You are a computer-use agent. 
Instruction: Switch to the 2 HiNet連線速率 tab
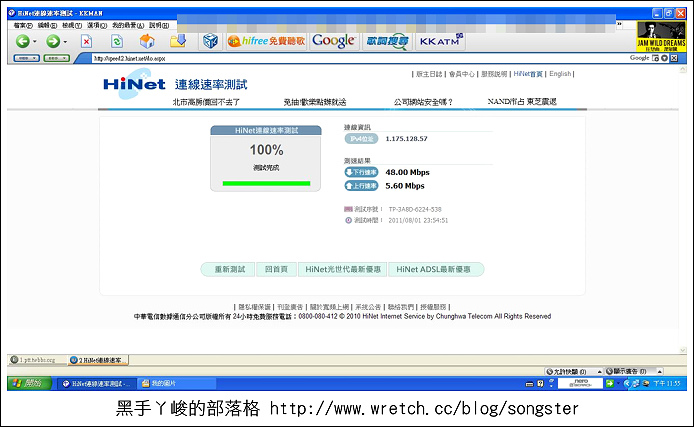click(99, 360)
